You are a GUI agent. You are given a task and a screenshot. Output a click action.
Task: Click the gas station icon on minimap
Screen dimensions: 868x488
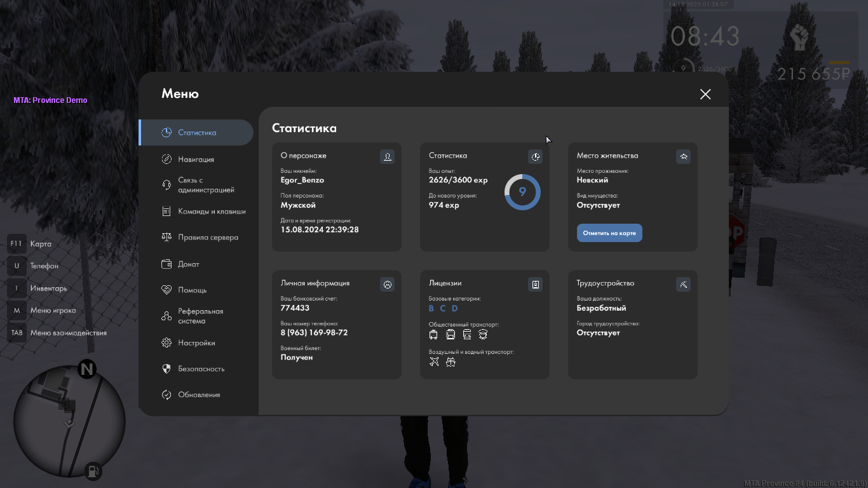(93, 470)
